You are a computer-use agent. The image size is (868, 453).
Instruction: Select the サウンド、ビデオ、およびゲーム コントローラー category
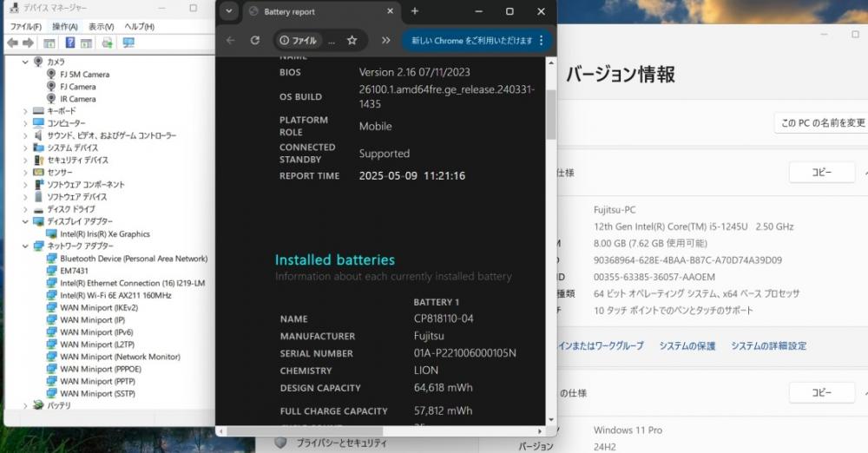[111, 135]
